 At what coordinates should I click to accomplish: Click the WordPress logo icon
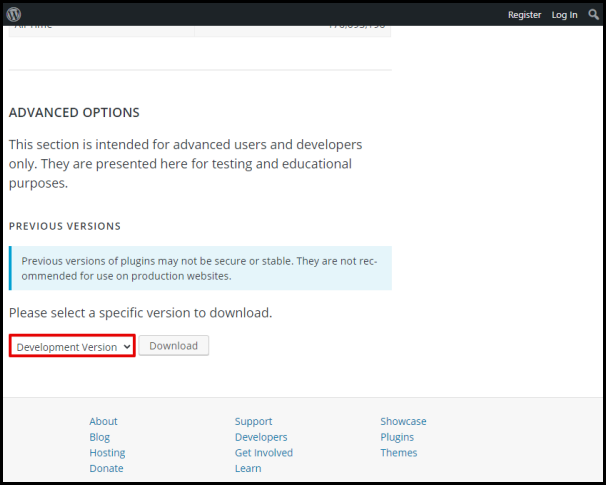[x=14, y=14]
